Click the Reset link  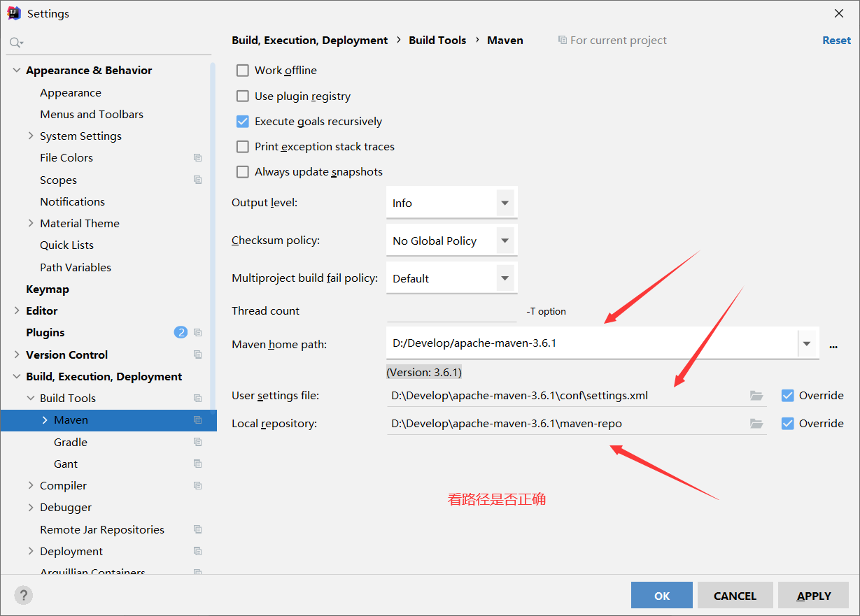pyautogui.click(x=837, y=40)
